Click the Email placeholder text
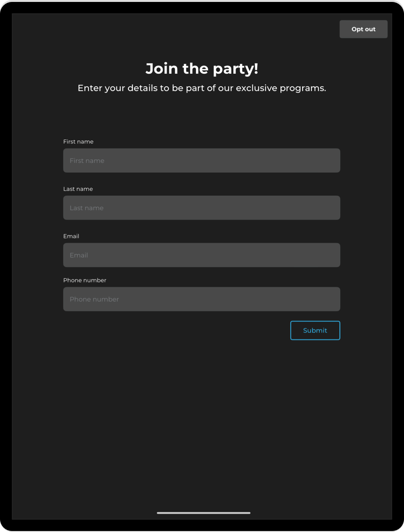The width and height of the screenshot is (404, 532). 79,255
